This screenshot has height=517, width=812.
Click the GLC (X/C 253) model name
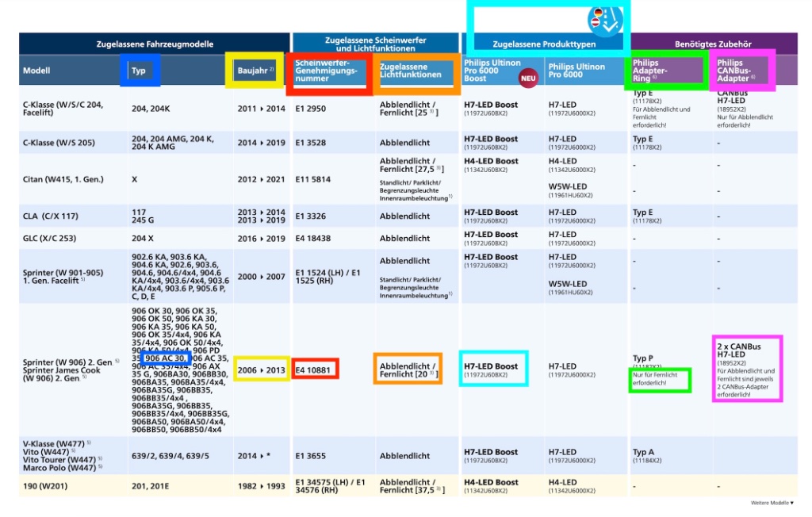pyautogui.click(x=50, y=238)
